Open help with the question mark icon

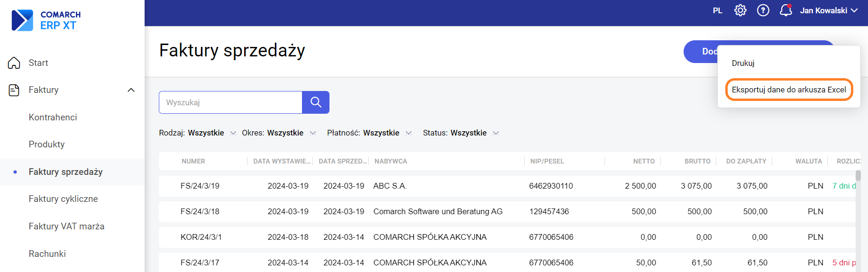[763, 10]
